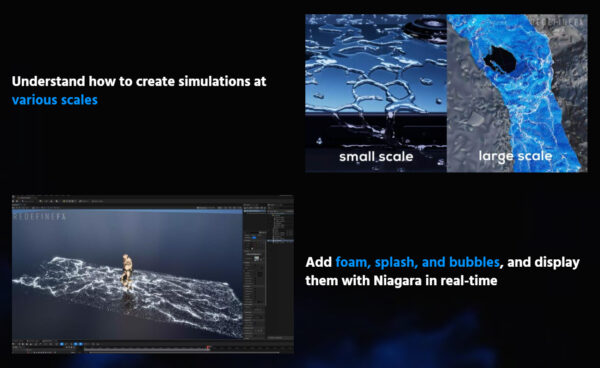
Task: Click the small preview thumbnail in details panel
Action: point(256,259)
